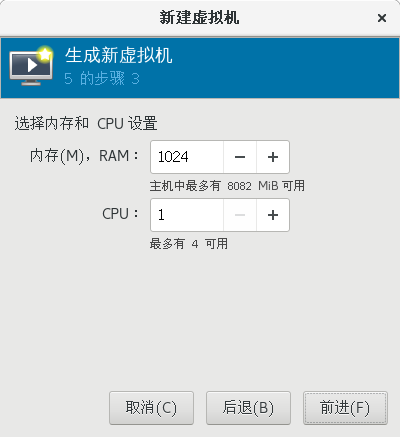Click the 5 的步骤 3 step indicator
The width and height of the screenshot is (400, 437).
point(102,79)
